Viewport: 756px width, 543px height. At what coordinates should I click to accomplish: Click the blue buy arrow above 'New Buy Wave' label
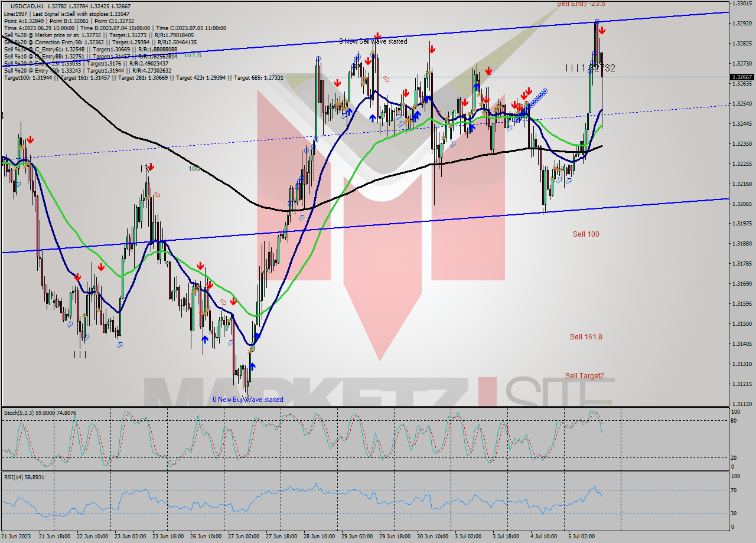251,367
